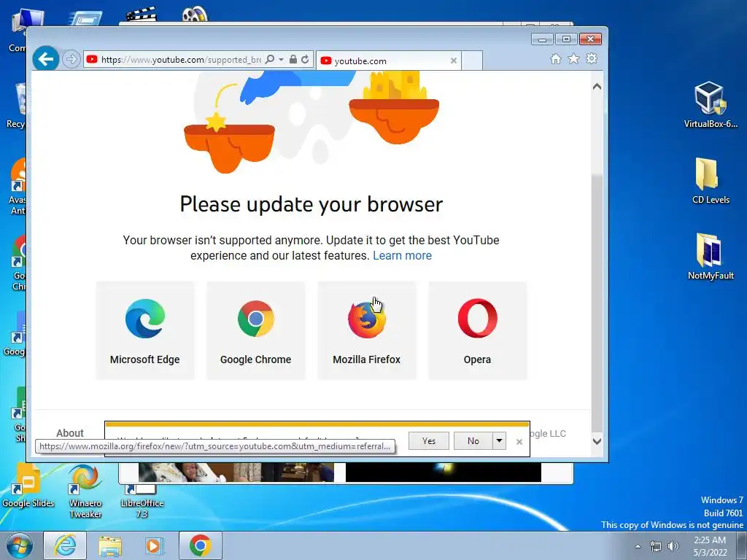Show hidden tray icons arrow
747x560 pixels.
pyautogui.click(x=638, y=546)
